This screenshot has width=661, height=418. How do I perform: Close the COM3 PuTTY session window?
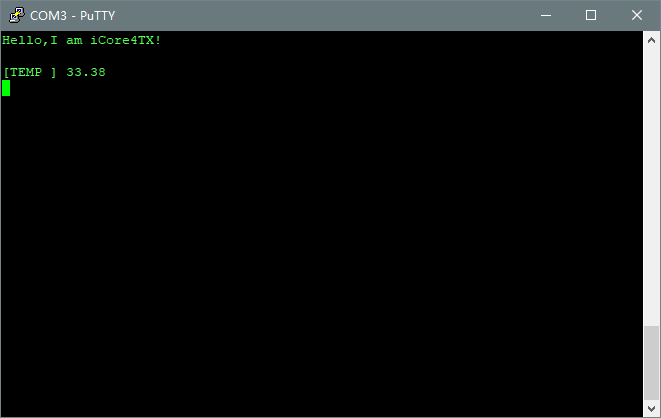637,15
